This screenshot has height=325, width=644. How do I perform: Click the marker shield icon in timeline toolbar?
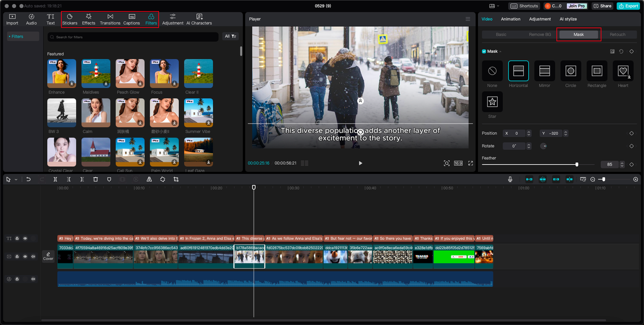tap(109, 179)
